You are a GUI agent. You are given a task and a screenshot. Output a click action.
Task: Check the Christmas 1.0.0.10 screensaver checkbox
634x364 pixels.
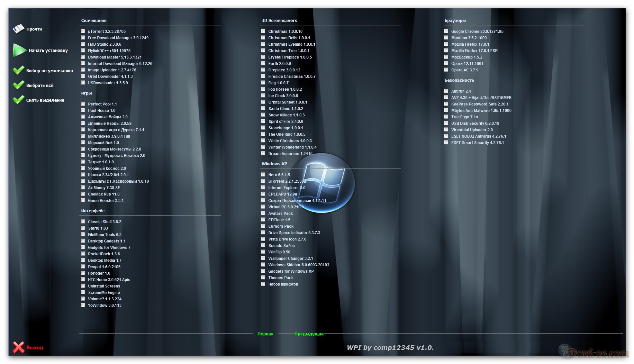point(263,31)
